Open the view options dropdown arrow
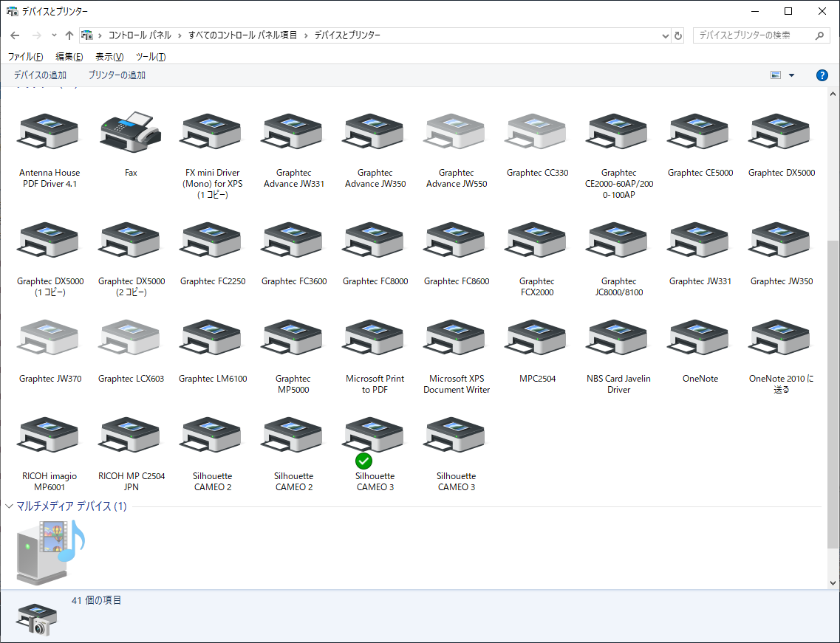This screenshot has height=643, width=840. coord(791,75)
